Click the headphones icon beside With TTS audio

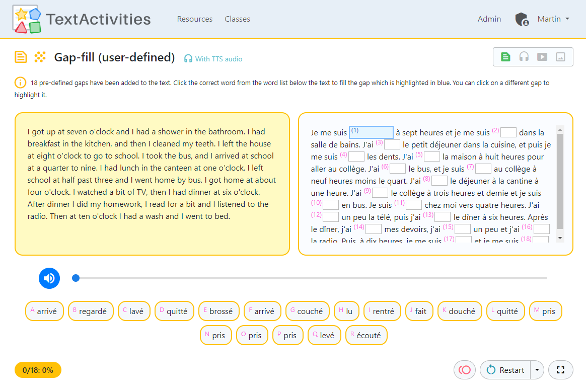click(x=188, y=59)
